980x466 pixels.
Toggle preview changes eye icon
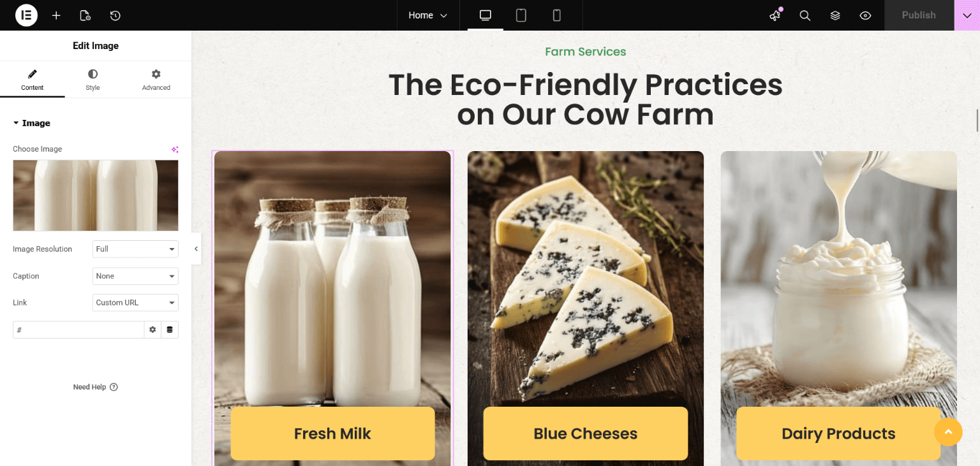point(865,15)
